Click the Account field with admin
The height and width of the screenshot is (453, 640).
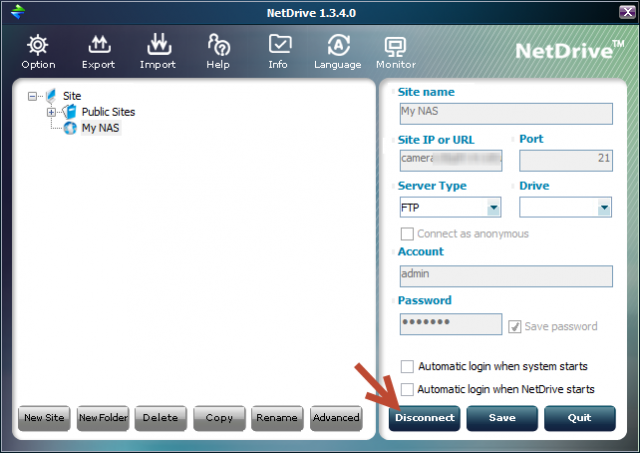pos(506,276)
